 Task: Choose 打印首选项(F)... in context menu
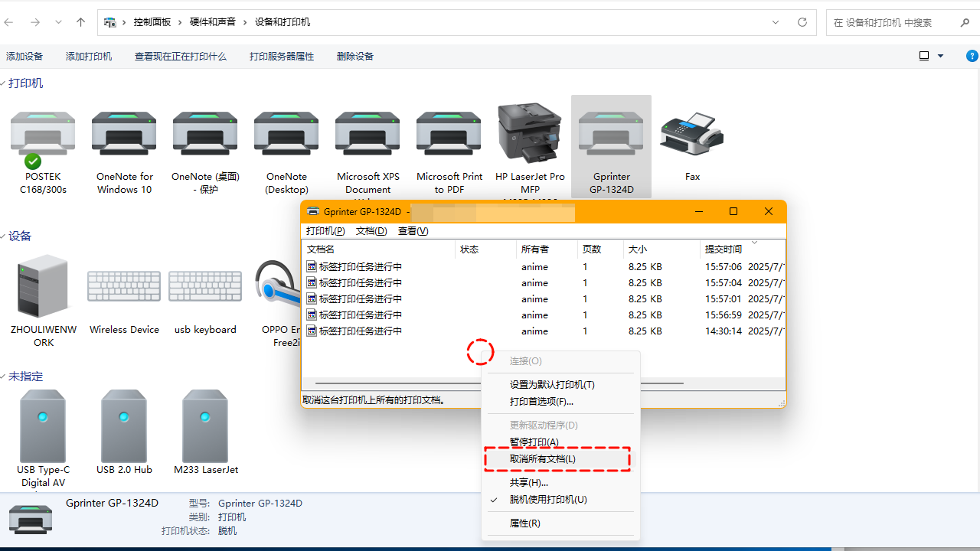click(541, 402)
